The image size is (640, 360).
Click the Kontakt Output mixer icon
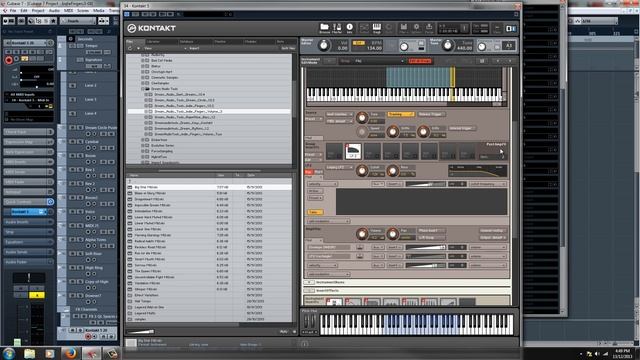click(364, 27)
